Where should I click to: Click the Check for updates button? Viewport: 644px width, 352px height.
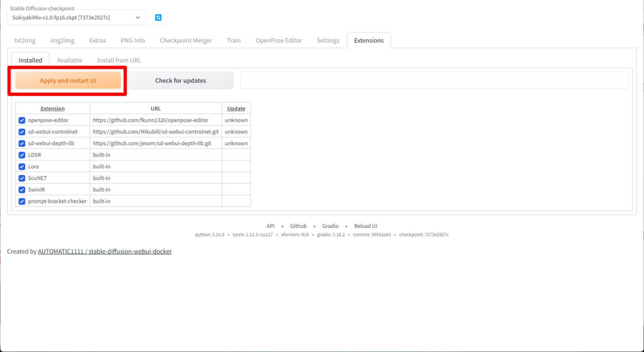point(180,81)
